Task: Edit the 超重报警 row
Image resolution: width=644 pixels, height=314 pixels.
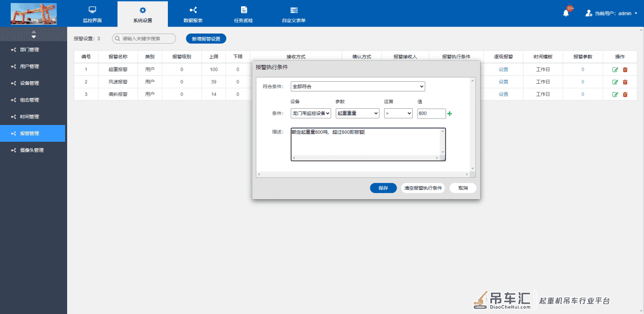Action: coord(615,70)
